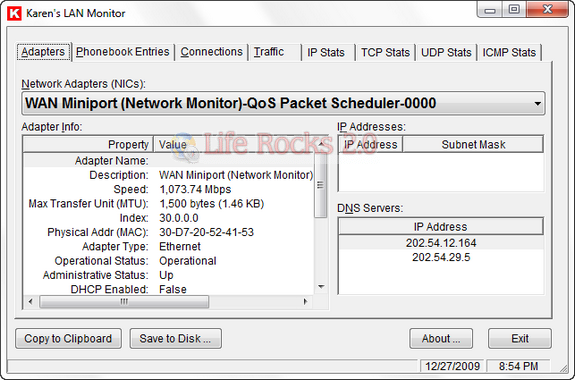Viewport: 575px width, 380px height.
Task: Close the Karen's LAN Monitor window
Action: coord(547,10)
